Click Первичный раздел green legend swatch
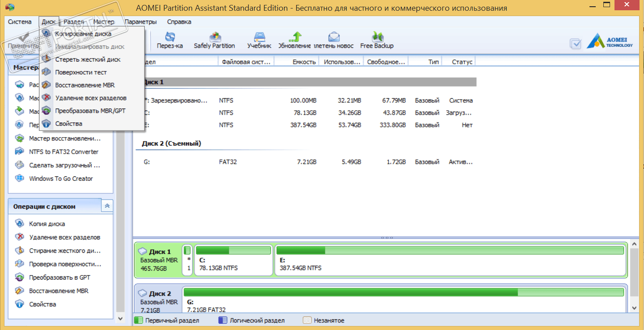This screenshot has width=644, height=330. 139,320
